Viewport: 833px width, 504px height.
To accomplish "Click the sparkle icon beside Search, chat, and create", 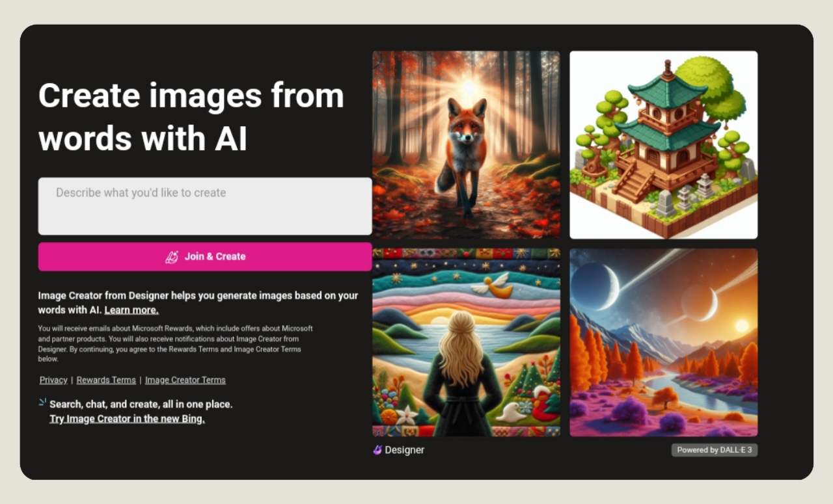I will point(42,403).
